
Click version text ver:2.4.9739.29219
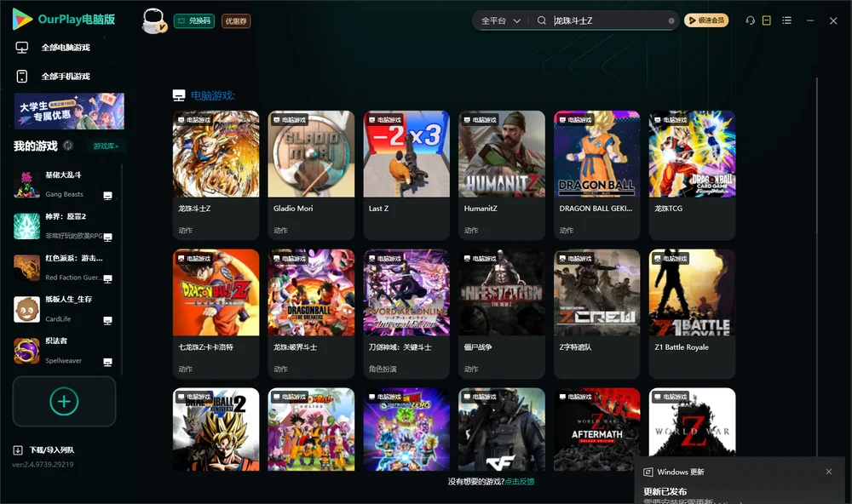click(x=43, y=465)
